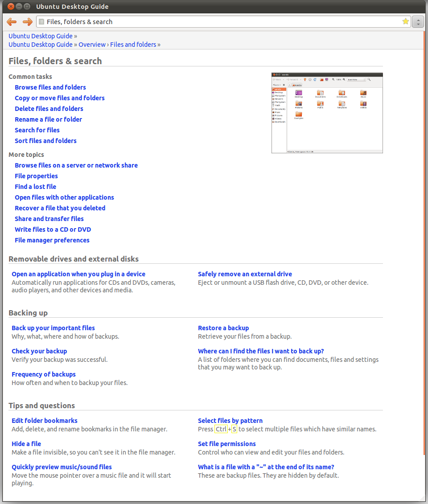
Task: Click the yellow bookmark star icon
Action: pyautogui.click(x=406, y=21)
